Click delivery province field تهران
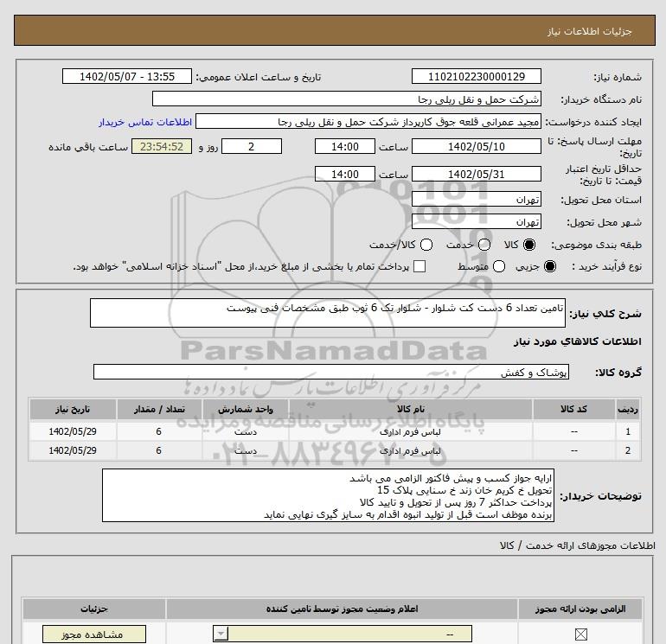666x644 pixels. point(476,199)
